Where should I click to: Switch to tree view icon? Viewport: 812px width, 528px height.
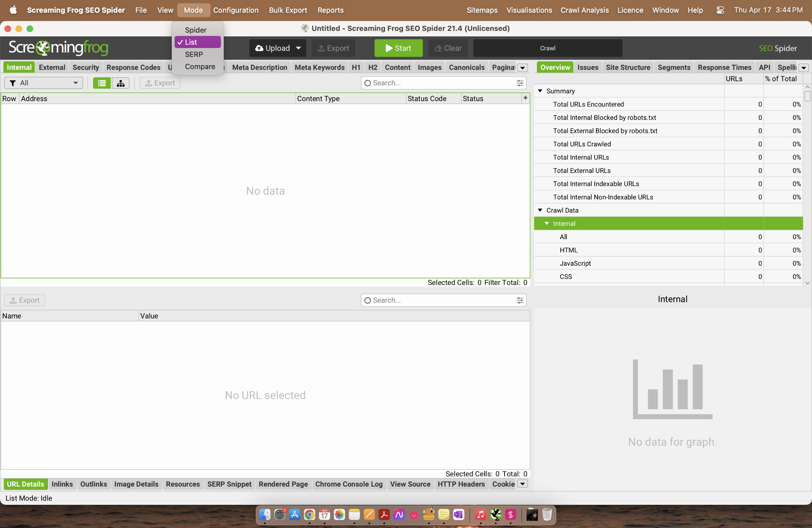[120, 83]
